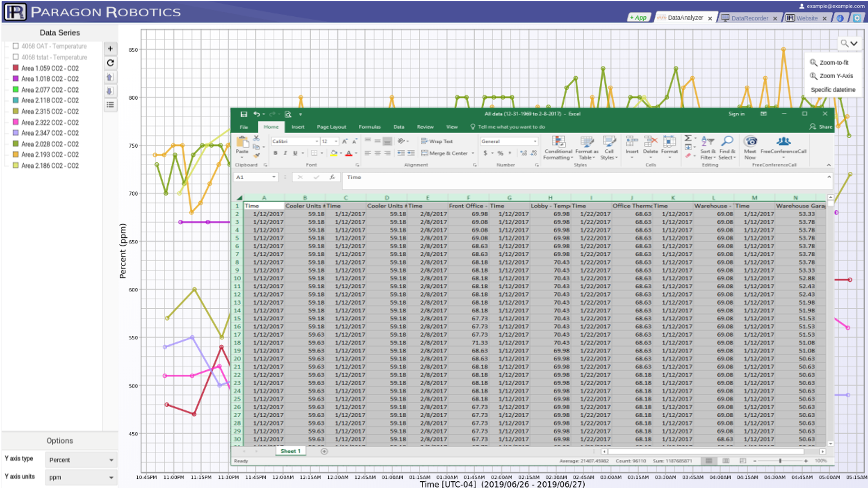Click the Percent Style icon

pyautogui.click(x=500, y=153)
